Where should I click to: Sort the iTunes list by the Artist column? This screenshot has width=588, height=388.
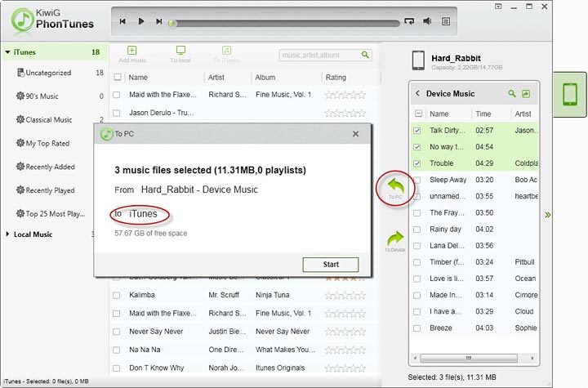click(x=216, y=78)
